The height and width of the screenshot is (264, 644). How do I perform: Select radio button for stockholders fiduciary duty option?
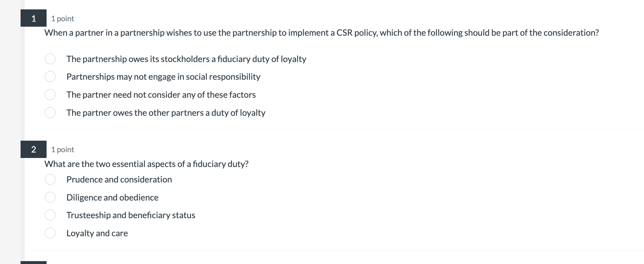point(50,59)
